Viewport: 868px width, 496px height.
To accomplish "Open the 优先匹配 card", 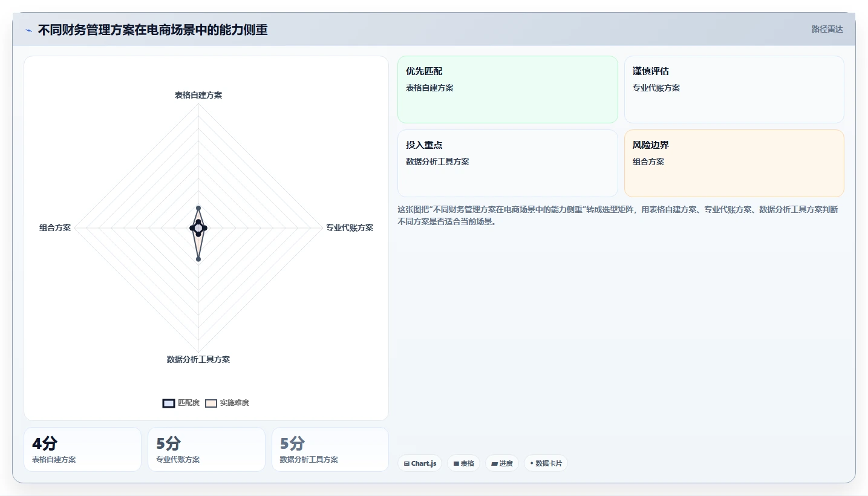I will click(x=507, y=90).
